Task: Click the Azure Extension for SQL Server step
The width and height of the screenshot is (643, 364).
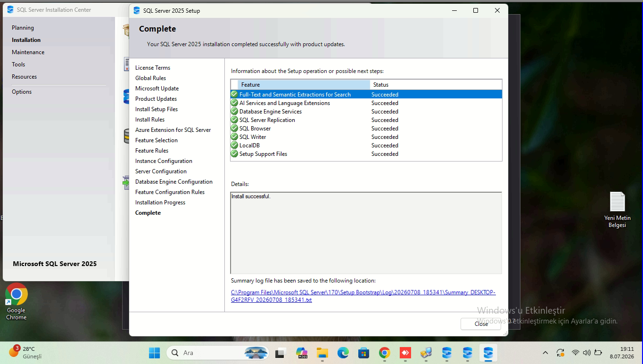Action: pyautogui.click(x=173, y=130)
